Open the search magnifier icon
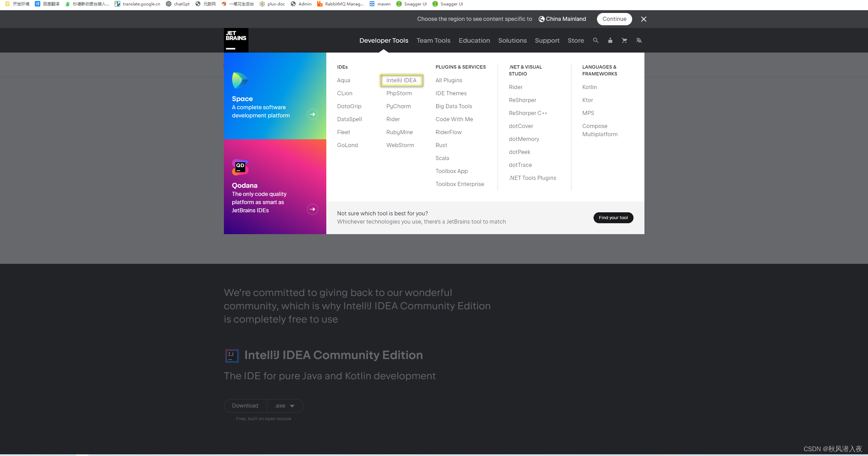 pyautogui.click(x=596, y=40)
